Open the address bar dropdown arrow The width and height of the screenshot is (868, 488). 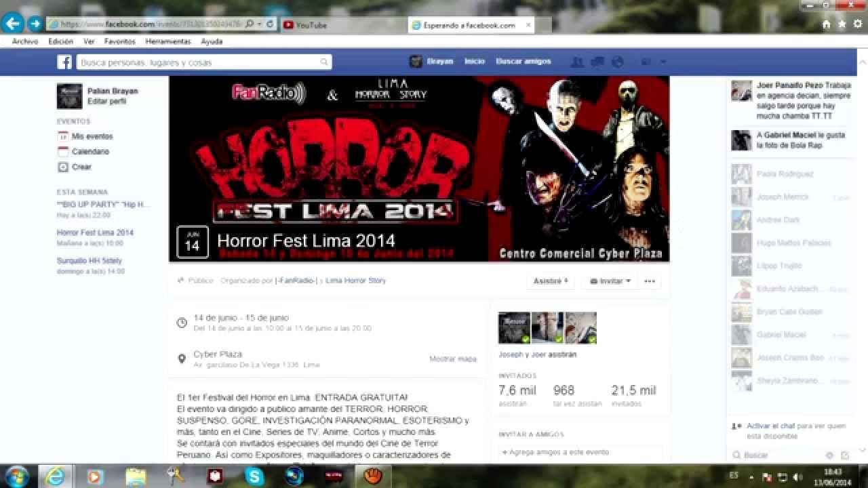click(x=259, y=24)
